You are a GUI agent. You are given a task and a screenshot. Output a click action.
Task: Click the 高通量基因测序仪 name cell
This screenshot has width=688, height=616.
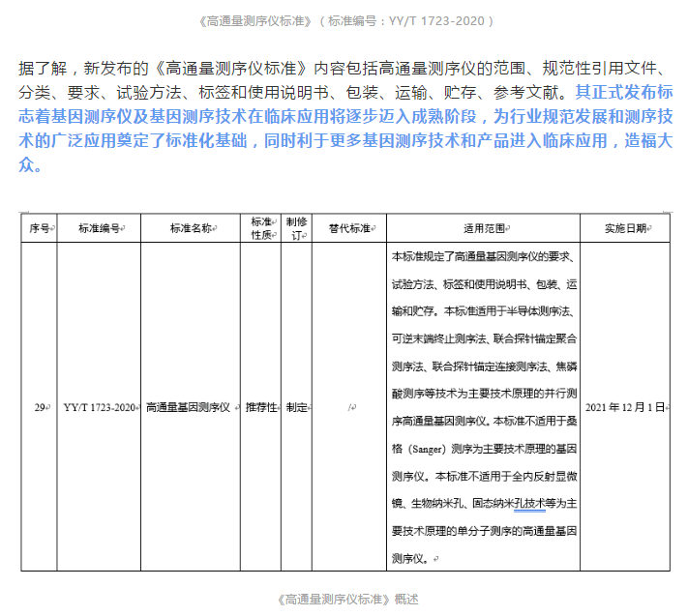tap(191, 407)
